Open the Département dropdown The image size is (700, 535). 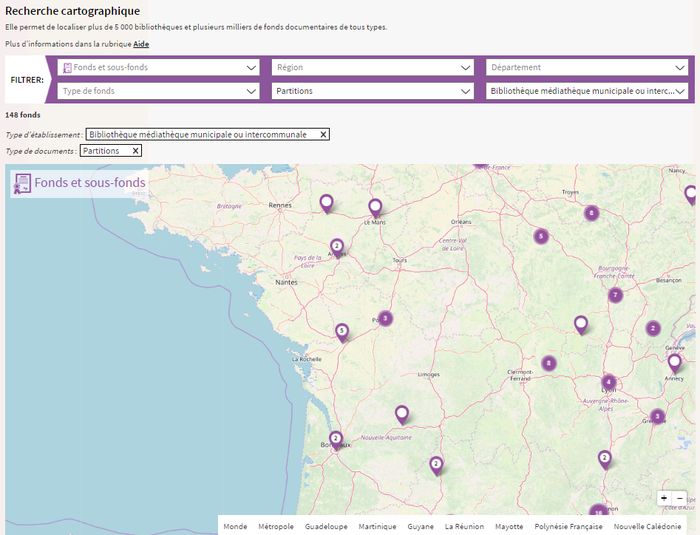tap(587, 68)
